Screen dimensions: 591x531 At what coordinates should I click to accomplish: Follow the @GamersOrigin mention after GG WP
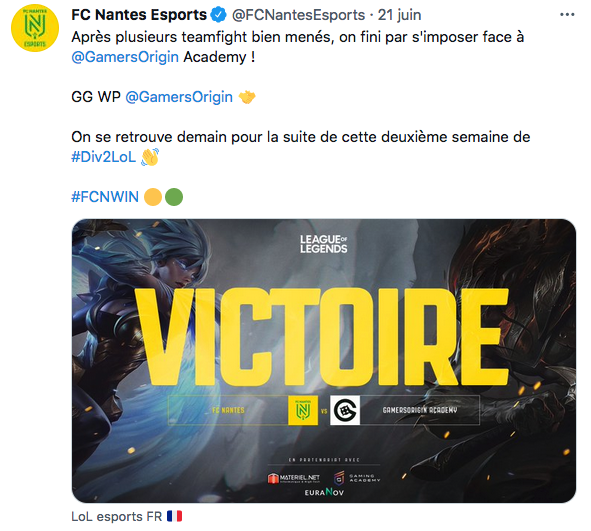click(179, 97)
